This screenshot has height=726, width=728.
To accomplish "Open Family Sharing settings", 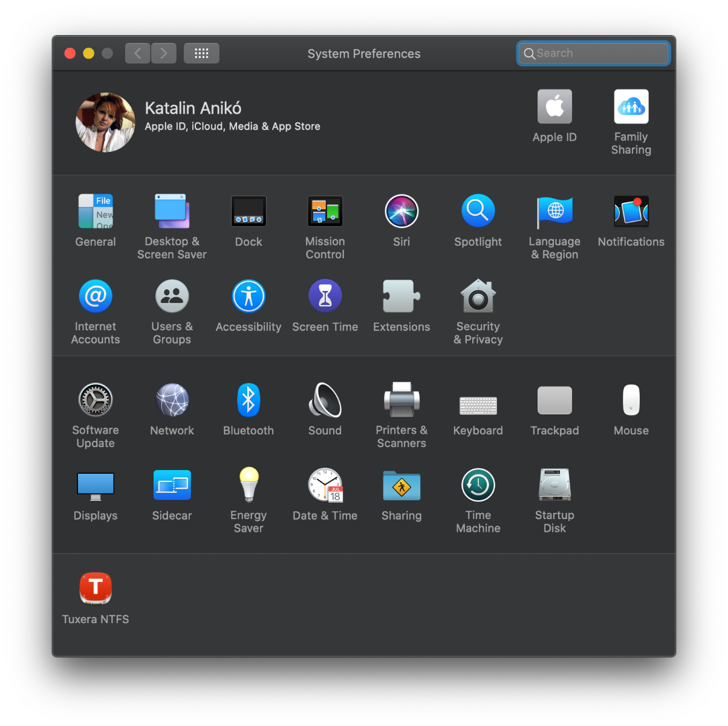I will point(631,107).
